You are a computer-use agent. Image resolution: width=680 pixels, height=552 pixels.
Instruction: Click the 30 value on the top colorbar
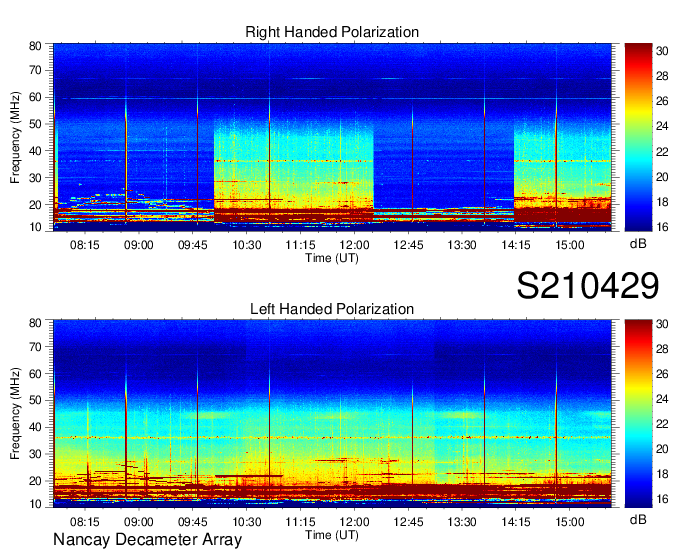662,51
